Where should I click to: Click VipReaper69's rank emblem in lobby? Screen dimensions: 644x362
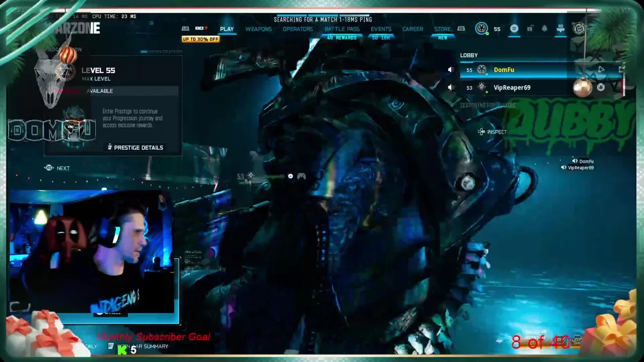click(481, 87)
